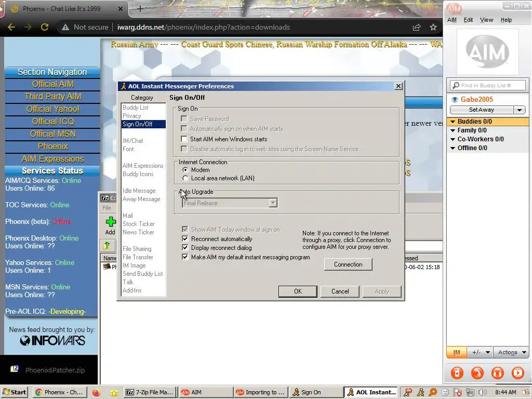Open Official ICQ navigation link
The height and width of the screenshot is (399, 532).
[x=52, y=122]
